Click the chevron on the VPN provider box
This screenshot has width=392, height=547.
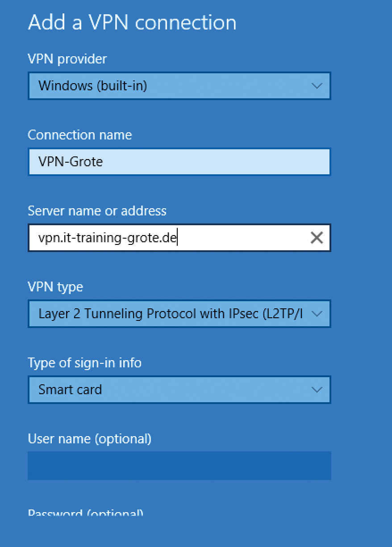pyautogui.click(x=317, y=86)
